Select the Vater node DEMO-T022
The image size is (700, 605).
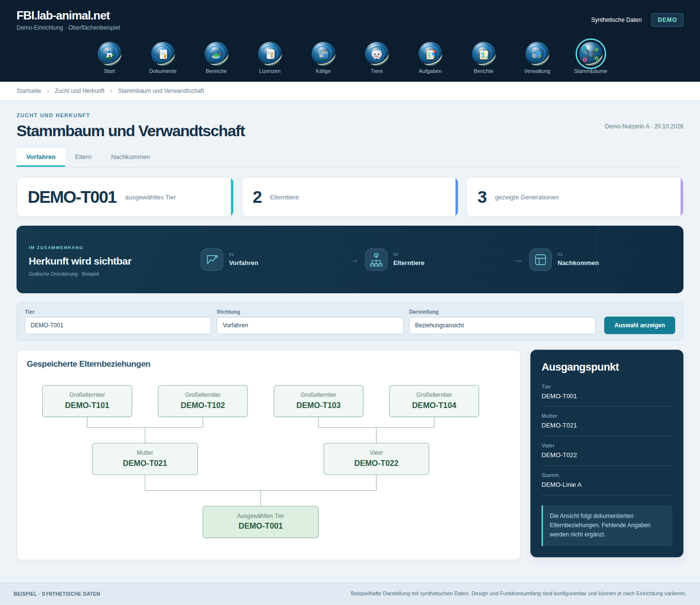click(376, 459)
